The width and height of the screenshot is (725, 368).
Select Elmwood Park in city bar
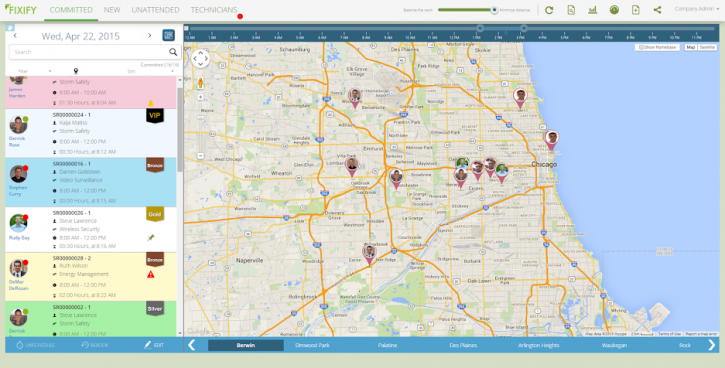coord(312,345)
